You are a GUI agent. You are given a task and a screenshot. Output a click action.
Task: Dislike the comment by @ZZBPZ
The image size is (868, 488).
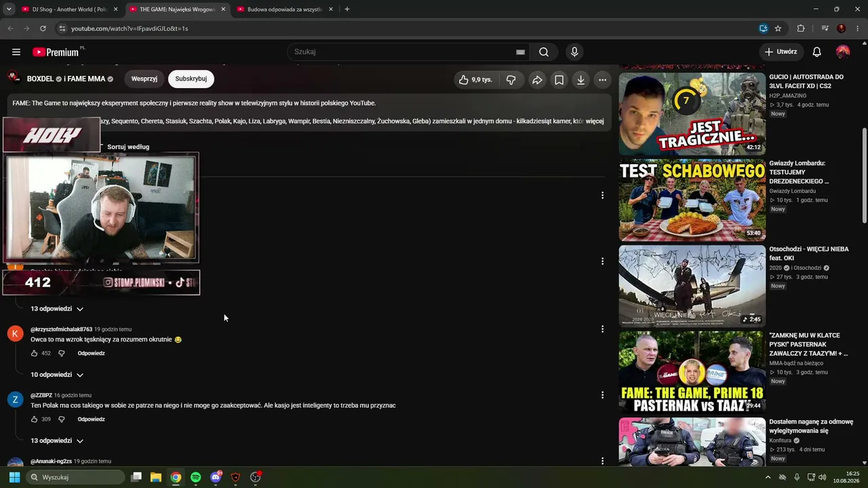pyautogui.click(x=61, y=420)
